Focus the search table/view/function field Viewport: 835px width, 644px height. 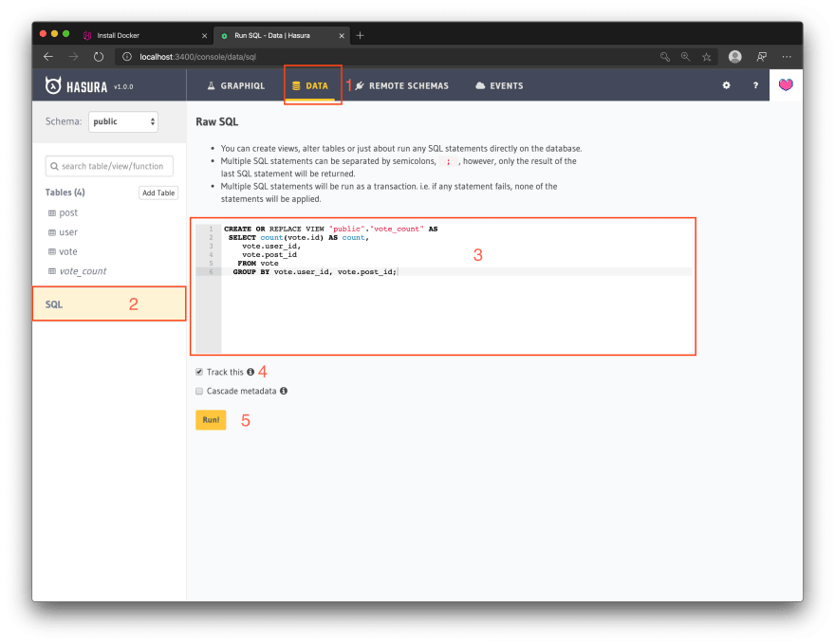[x=109, y=166]
